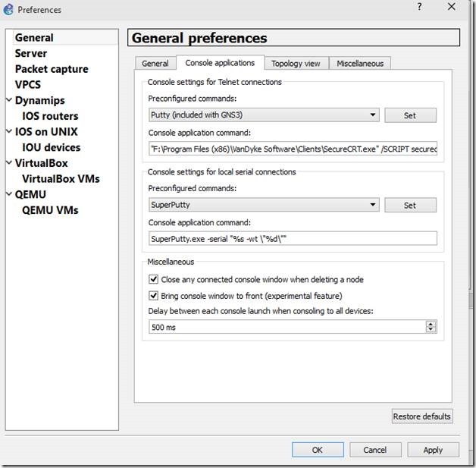The width and height of the screenshot is (476, 468).
Task: Click Set button for Telnet command
Action: (409, 115)
